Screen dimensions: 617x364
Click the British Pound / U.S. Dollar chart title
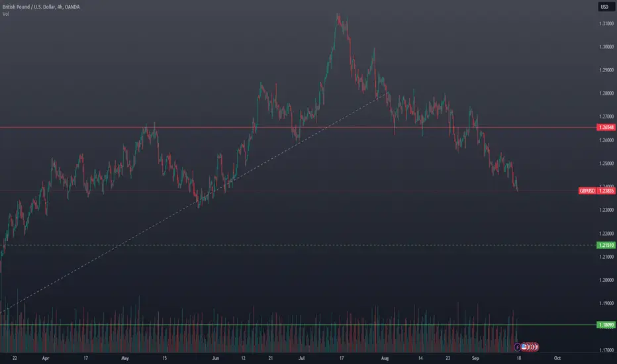[41, 7]
